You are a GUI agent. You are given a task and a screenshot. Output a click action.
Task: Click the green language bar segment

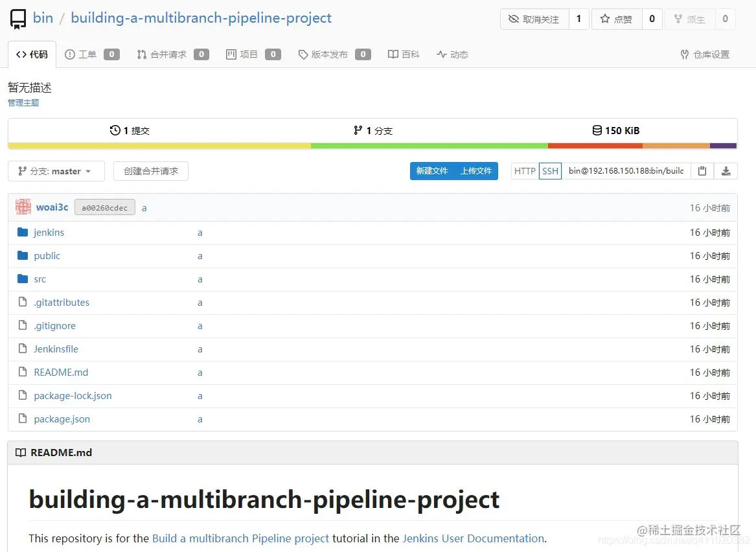click(x=430, y=146)
